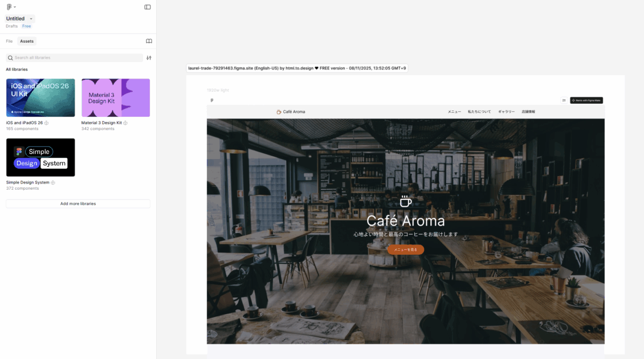Click the small Figma icon above the page header
This screenshot has height=359, width=644.
212,100
